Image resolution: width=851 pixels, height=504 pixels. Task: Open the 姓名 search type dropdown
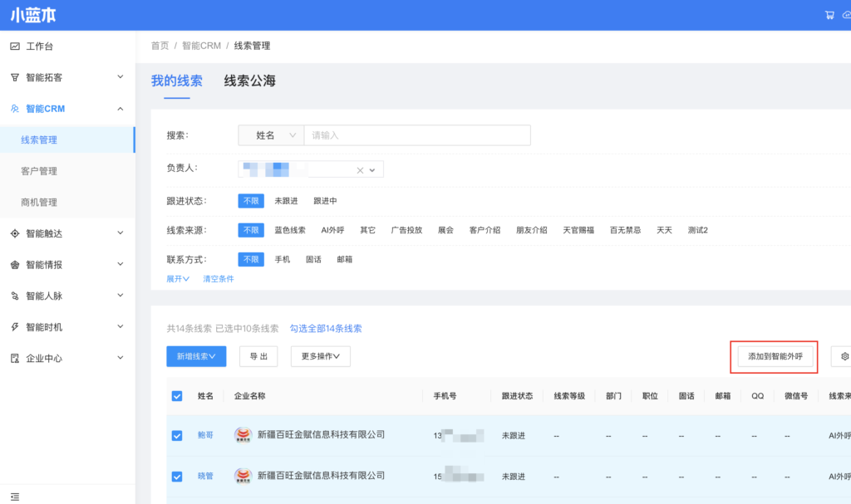tap(271, 135)
